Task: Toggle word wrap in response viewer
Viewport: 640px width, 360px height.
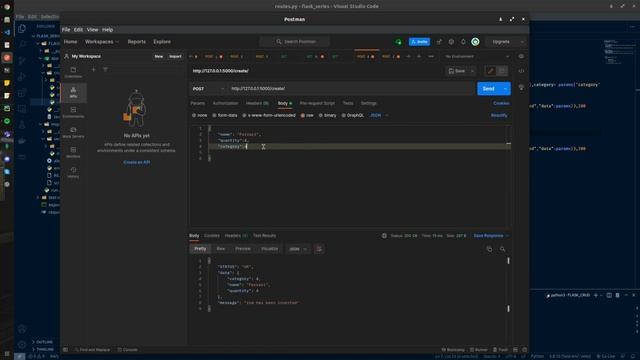Action: coord(319,249)
